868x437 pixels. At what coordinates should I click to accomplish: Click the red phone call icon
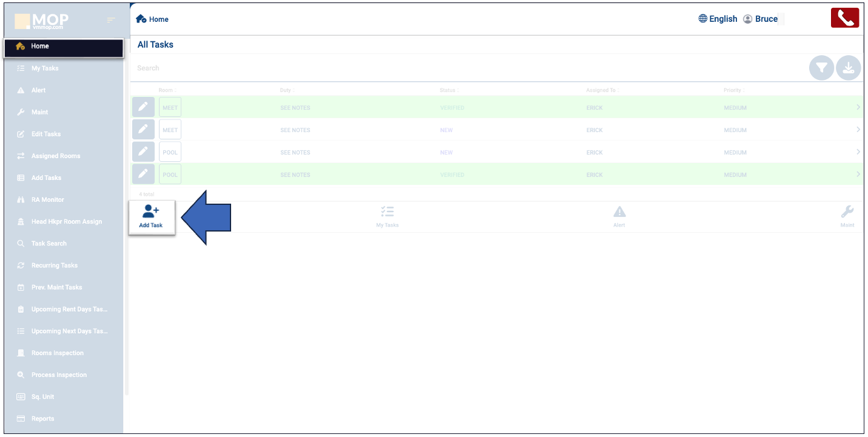pos(845,18)
